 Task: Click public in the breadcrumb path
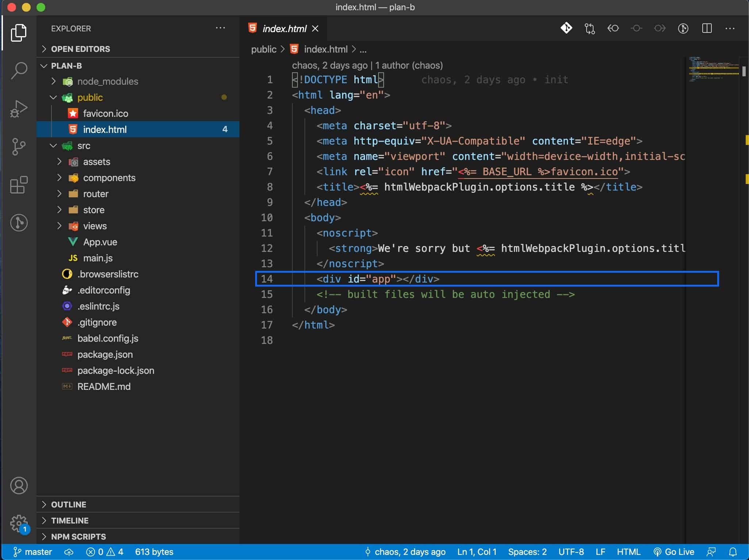point(263,49)
